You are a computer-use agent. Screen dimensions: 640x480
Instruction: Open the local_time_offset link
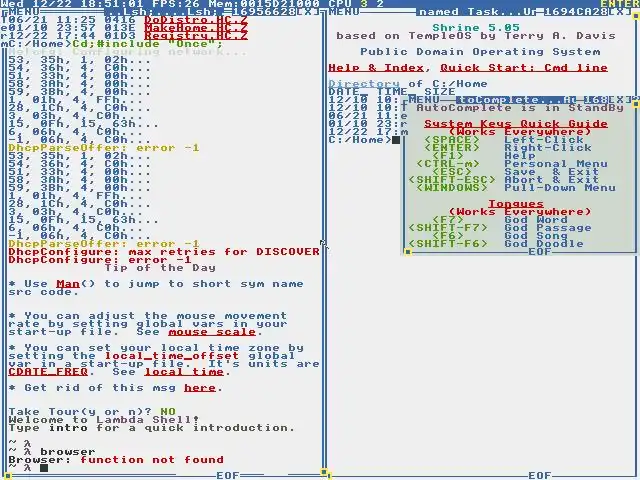172,356
